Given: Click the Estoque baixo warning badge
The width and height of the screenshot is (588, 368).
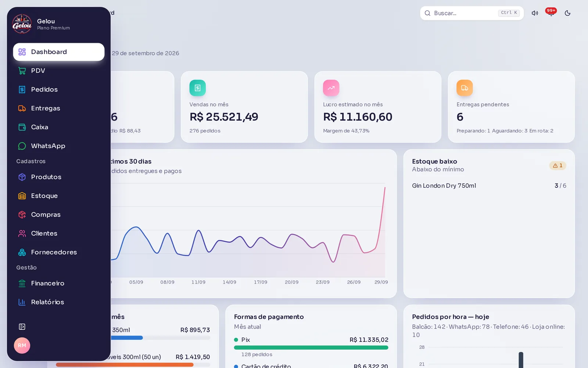Looking at the screenshot, I should click(x=557, y=166).
